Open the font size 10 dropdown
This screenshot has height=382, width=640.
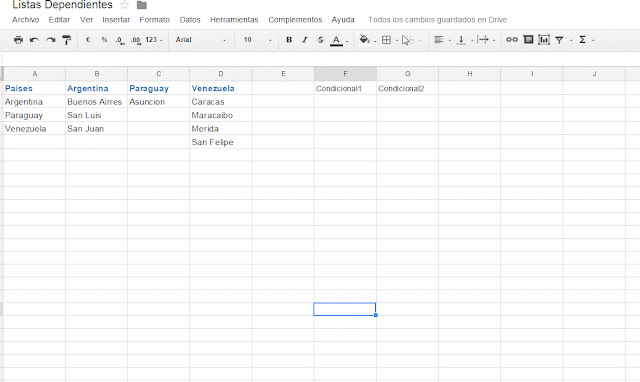(257, 40)
